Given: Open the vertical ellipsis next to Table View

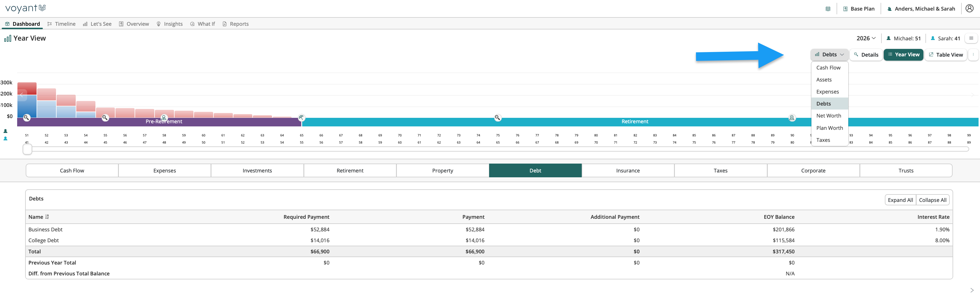Looking at the screenshot, I should (x=973, y=54).
